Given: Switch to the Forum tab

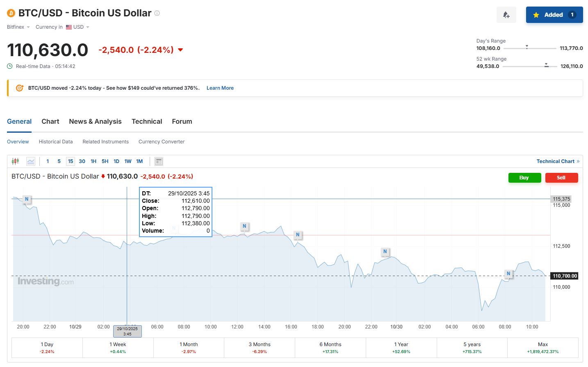Looking at the screenshot, I should [x=182, y=122].
